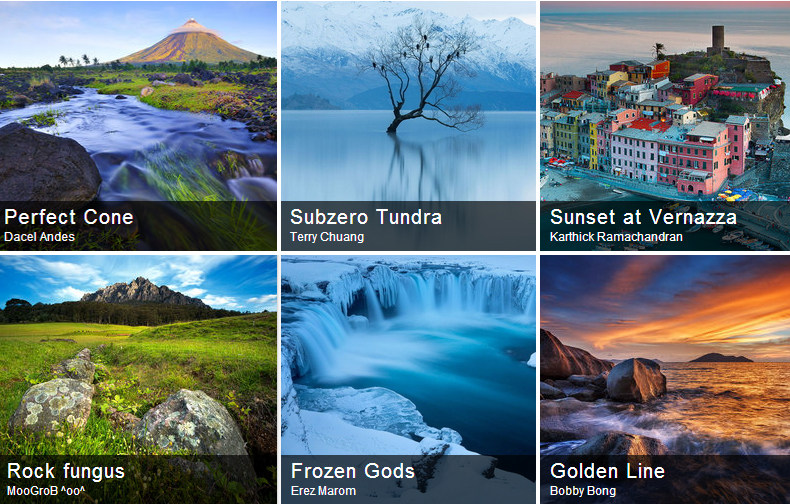The height and width of the screenshot is (504, 790).
Task: Visit author Dacel Andes' profile
Action: point(39,237)
